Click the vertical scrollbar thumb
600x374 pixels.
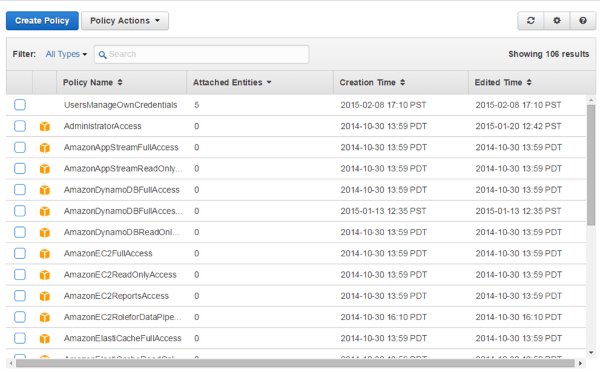(591, 165)
